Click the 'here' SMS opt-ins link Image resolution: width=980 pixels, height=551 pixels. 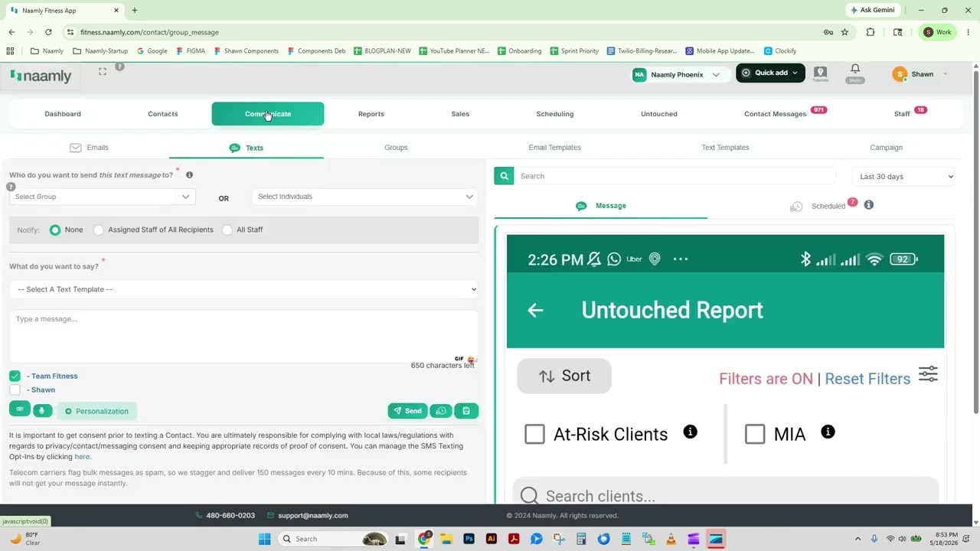point(82,457)
